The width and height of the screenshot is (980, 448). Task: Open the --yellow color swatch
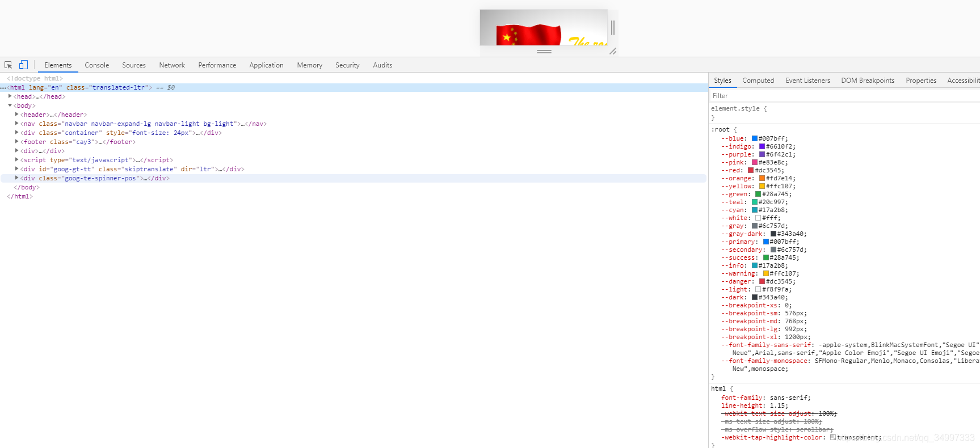[762, 186]
